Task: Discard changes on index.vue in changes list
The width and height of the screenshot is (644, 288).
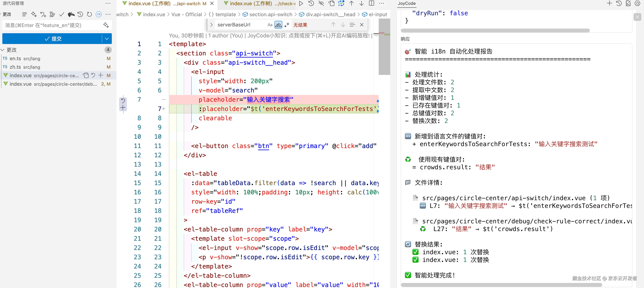Action: coord(93,75)
